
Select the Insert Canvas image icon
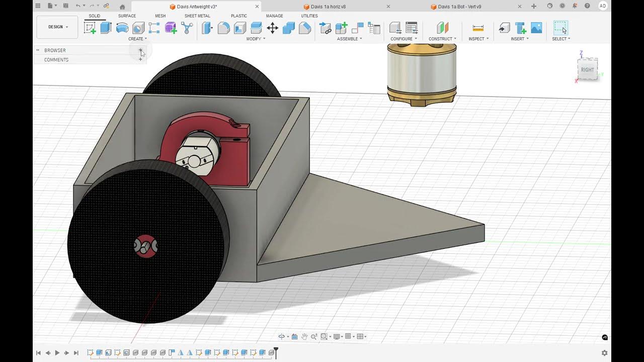coord(536,28)
